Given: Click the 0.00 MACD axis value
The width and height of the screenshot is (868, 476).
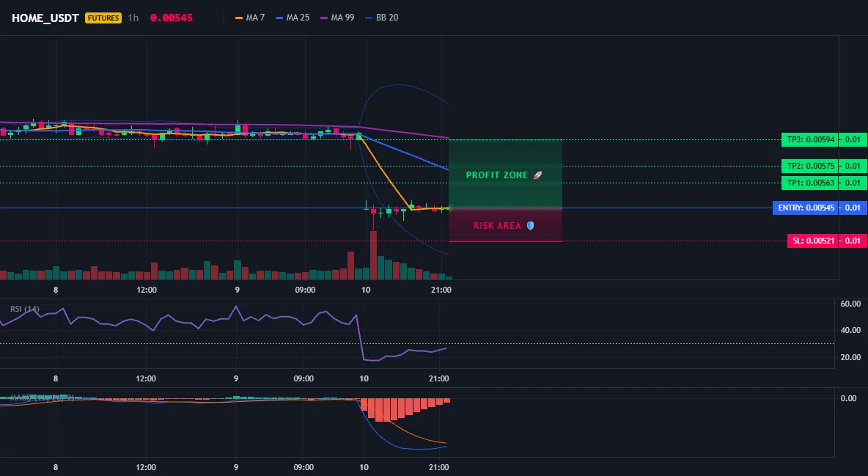Looking at the screenshot, I should (x=848, y=398).
